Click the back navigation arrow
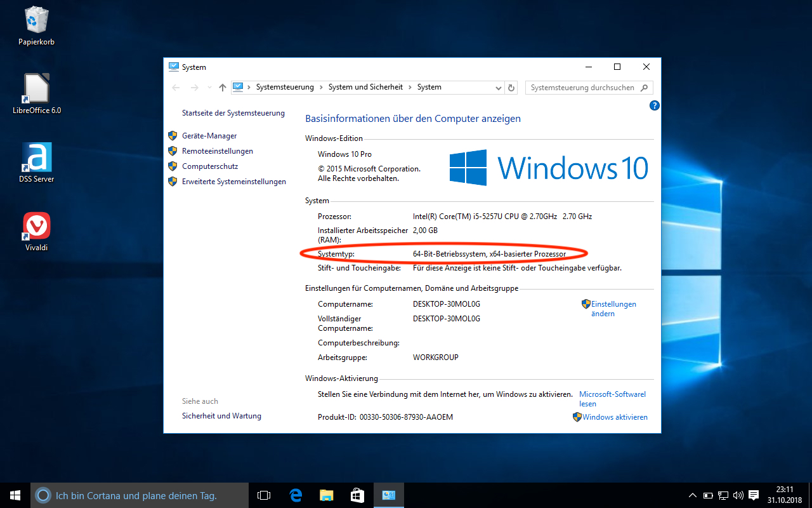Screen dimensions: 812x508 pyautogui.click(x=176, y=88)
